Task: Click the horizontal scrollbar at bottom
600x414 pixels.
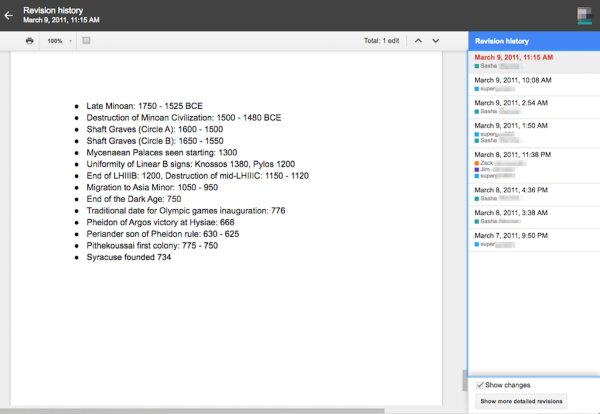Action: click(192, 411)
